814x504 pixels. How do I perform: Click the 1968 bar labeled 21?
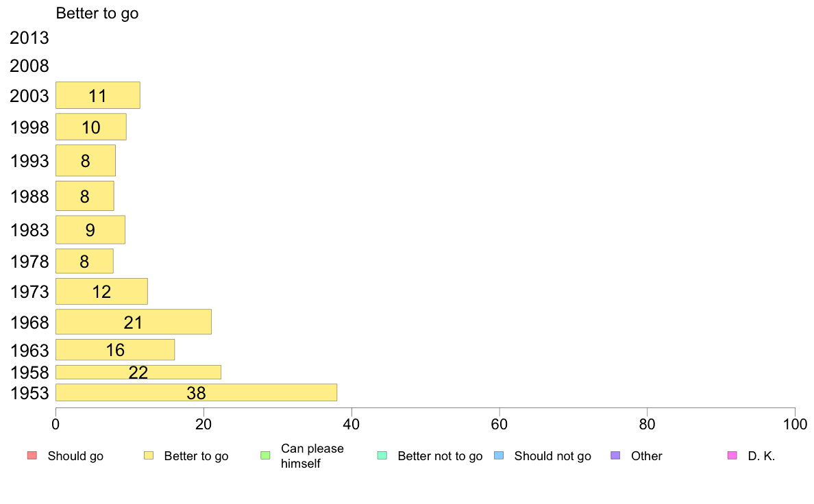coord(133,322)
